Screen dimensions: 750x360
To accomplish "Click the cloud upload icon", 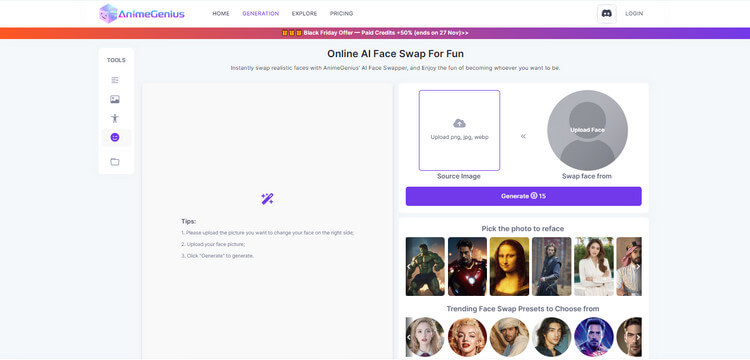I will (459, 123).
